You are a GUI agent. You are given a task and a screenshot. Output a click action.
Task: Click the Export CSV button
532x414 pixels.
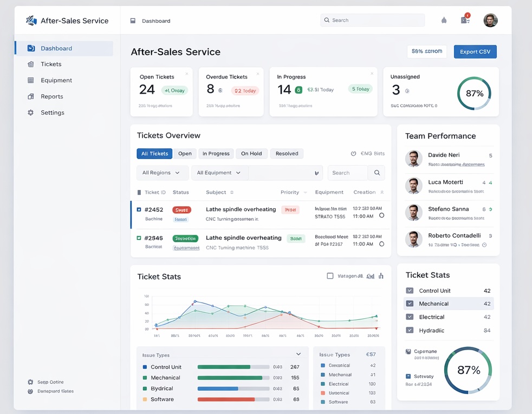tap(475, 52)
